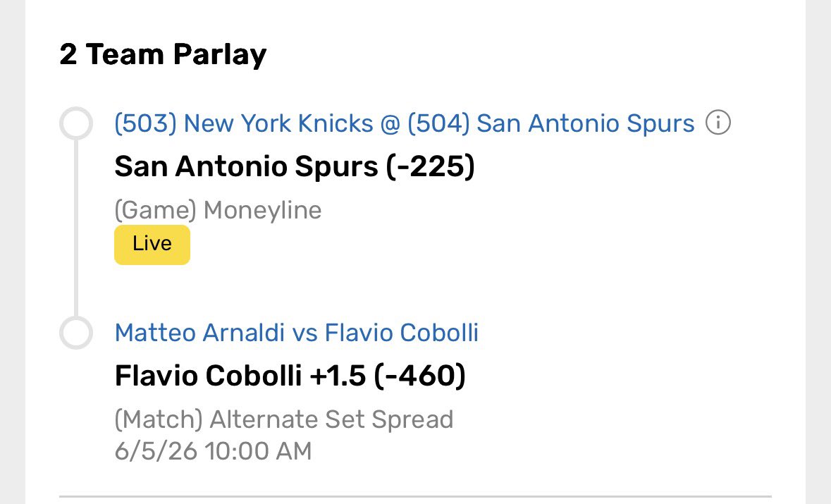Open the Matteo Arnaldi vs Flavio Cobolli link
Screen dimensions: 831x504
[296, 333]
